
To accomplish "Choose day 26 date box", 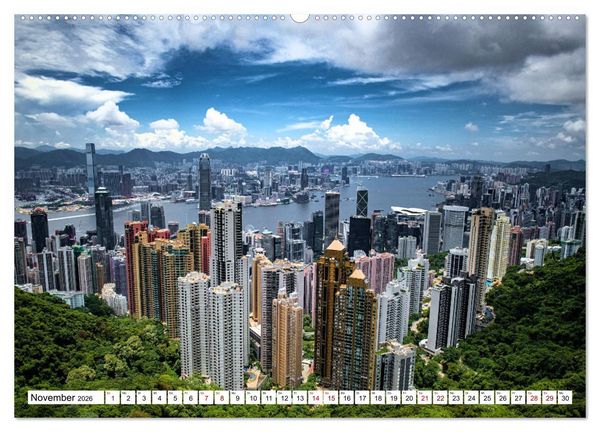I will [x=503, y=398].
